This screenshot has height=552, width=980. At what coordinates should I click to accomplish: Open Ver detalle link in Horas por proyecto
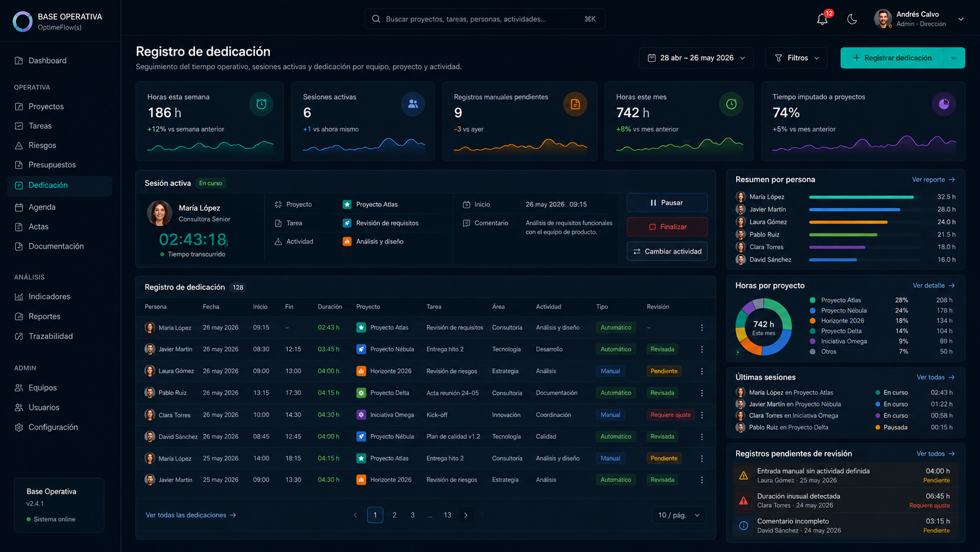click(x=933, y=286)
